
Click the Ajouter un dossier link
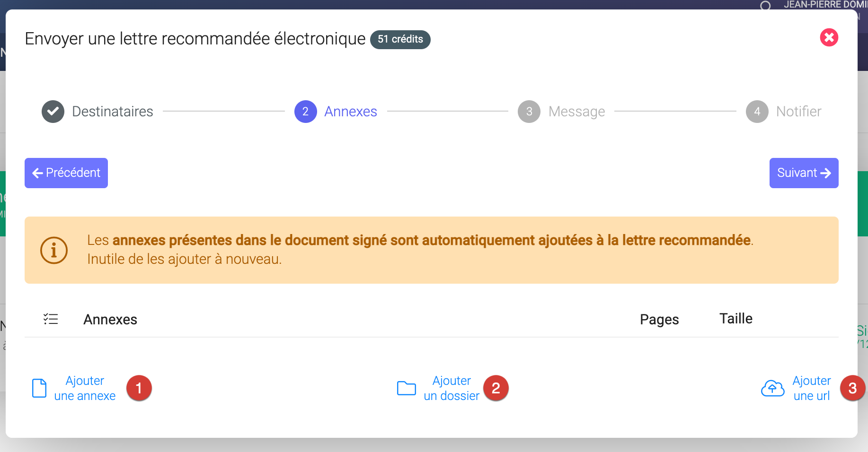(452, 388)
